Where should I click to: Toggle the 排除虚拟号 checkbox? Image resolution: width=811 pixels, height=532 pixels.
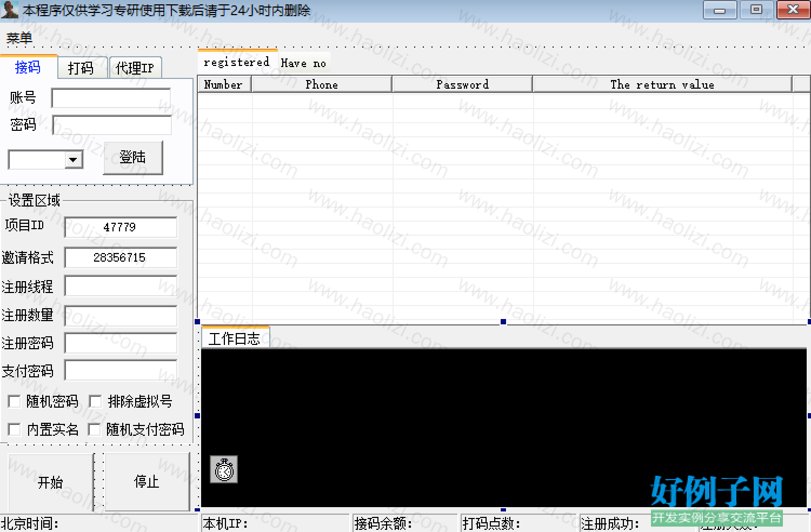[x=95, y=401]
